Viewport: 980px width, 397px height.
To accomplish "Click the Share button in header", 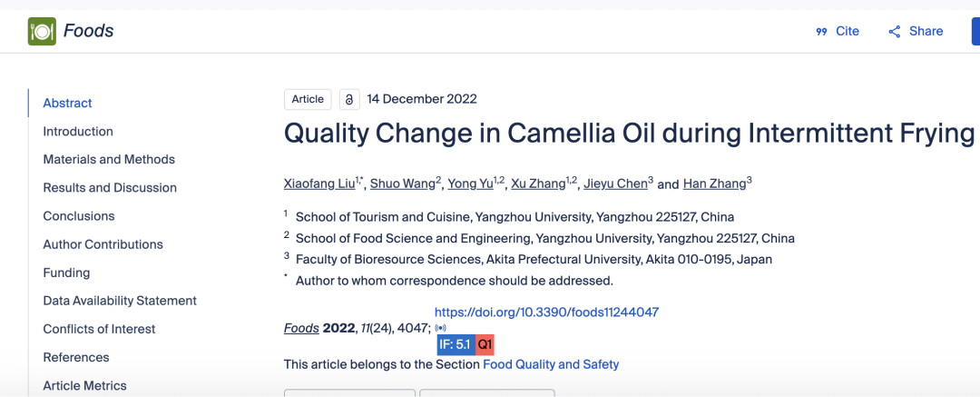I will click(915, 31).
